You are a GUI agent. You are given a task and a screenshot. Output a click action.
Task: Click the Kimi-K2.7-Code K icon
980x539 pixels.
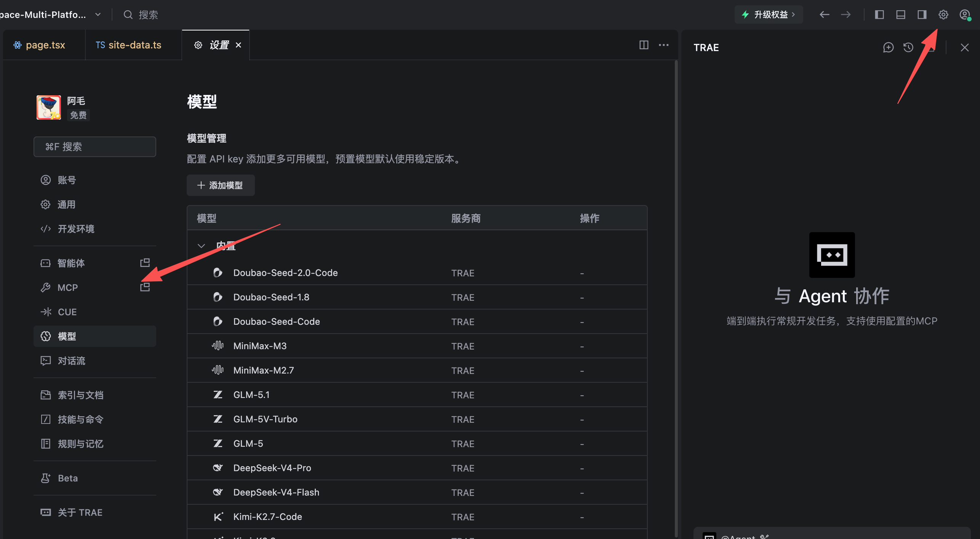point(218,517)
